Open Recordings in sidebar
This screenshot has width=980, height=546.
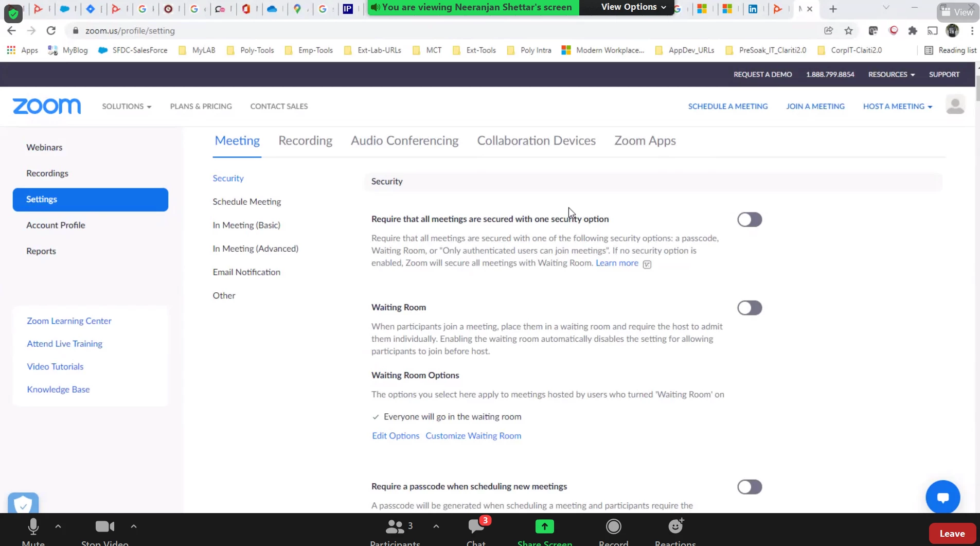tap(47, 173)
